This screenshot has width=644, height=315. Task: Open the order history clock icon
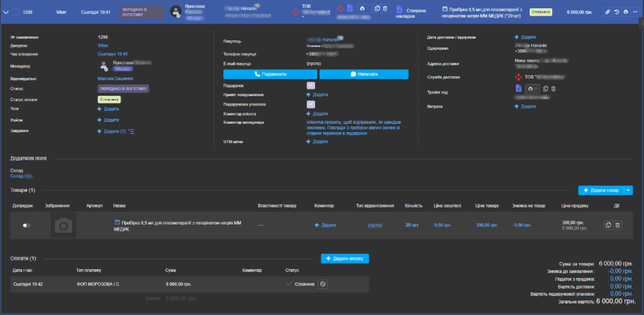point(616,12)
